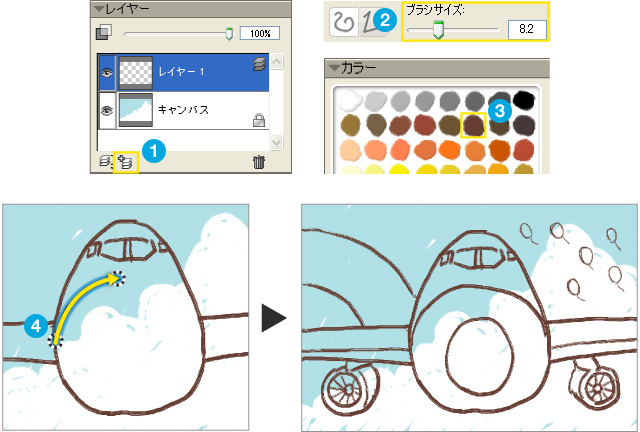
Task: Click the airplane nose sketch preview image
Action: tap(126, 318)
